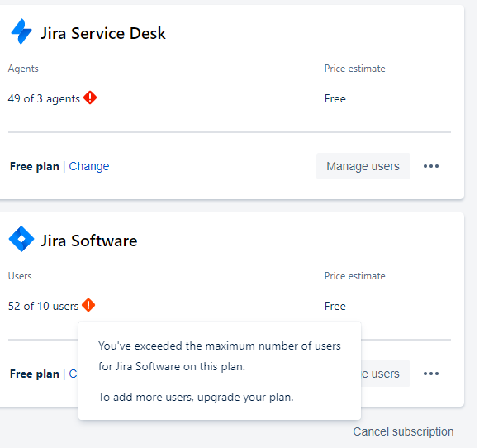Click the partially hidden users button for Jira Software
The height and width of the screenshot is (448, 503).
(386, 374)
